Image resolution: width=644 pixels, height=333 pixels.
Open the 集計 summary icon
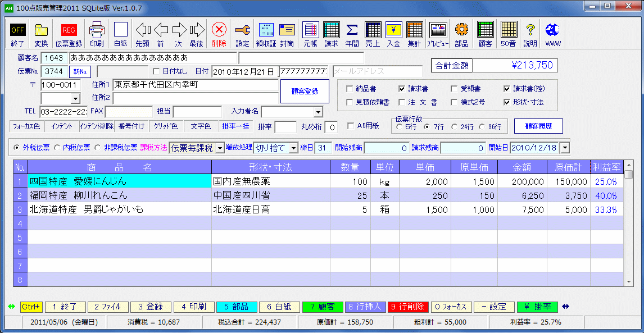click(414, 34)
